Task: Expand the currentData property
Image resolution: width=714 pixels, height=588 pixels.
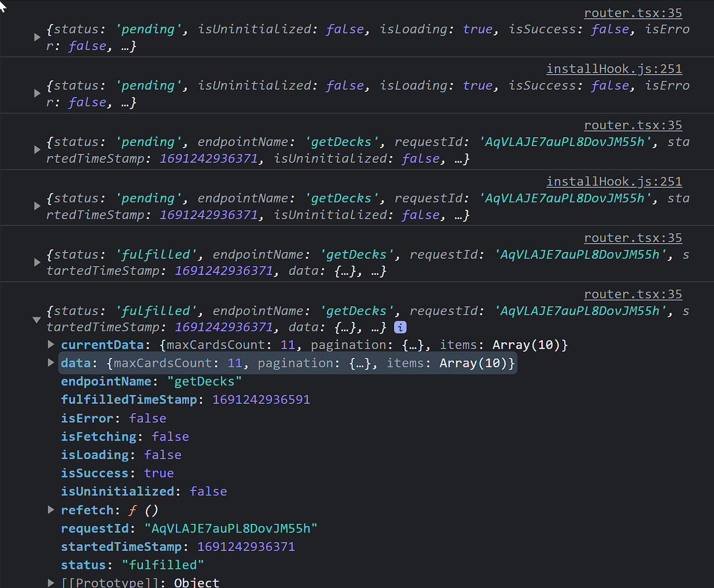Action: 51,344
